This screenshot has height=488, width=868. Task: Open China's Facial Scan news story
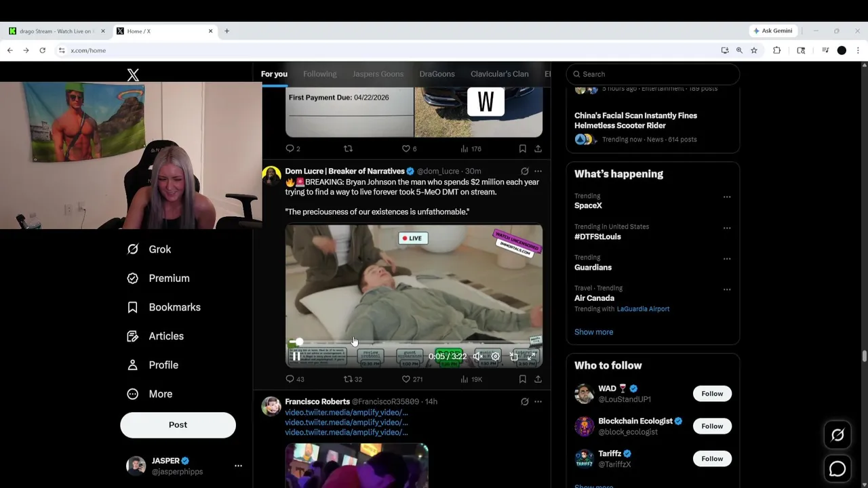(635, 121)
